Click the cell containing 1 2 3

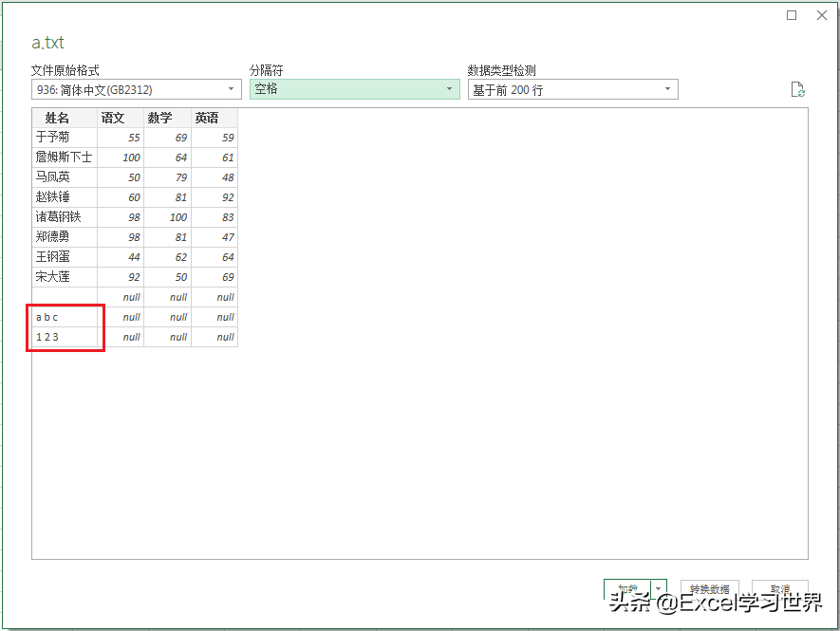click(46, 337)
